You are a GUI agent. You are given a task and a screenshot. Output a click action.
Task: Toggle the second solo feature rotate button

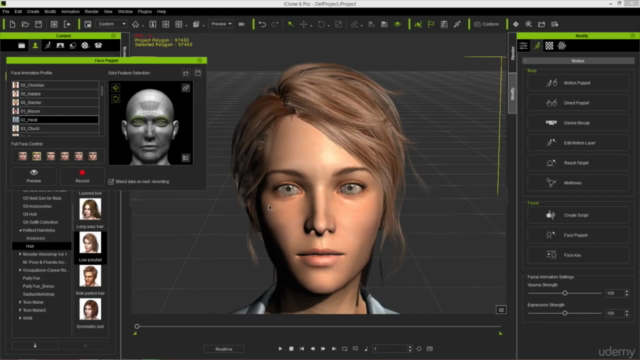pos(116,99)
